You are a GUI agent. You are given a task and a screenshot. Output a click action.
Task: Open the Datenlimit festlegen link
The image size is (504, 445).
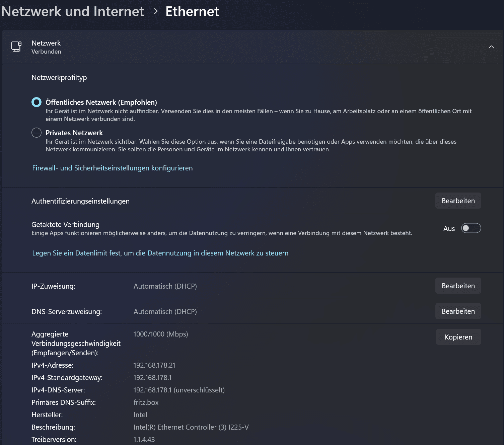coord(160,253)
